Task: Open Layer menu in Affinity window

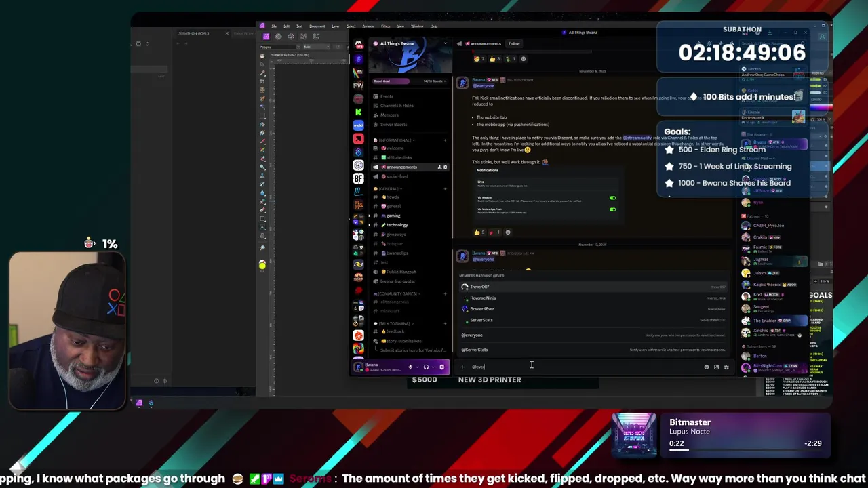Action: 335,26
